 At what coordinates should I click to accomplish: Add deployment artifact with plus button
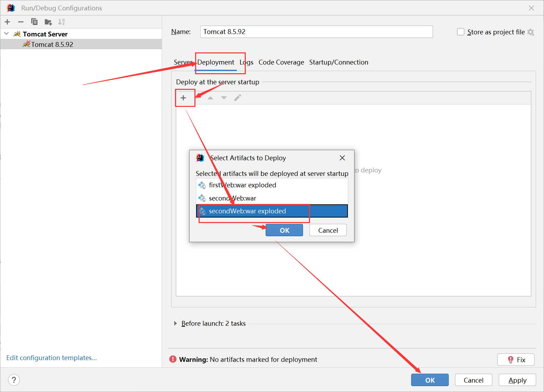(x=183, y=98)
